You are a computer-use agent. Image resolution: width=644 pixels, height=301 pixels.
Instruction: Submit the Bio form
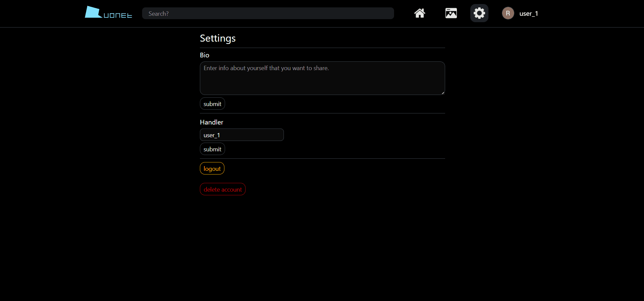tap(212, 104)
